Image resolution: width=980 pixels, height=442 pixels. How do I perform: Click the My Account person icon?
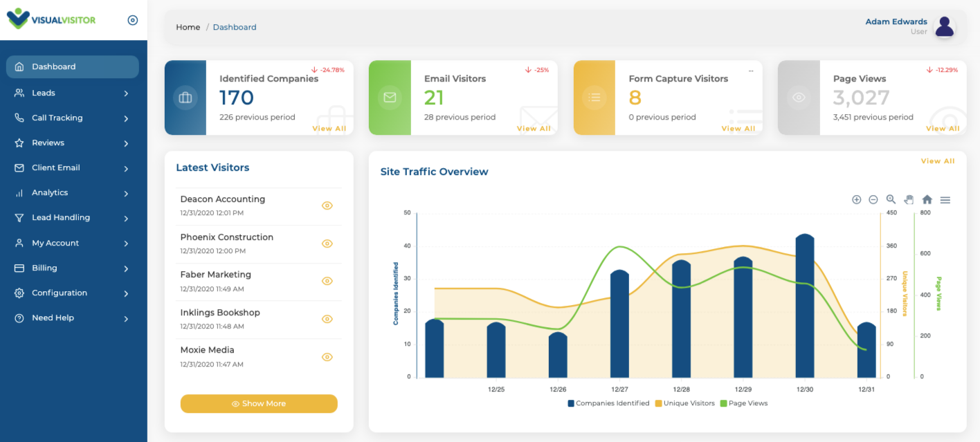[x=19, y=243]
